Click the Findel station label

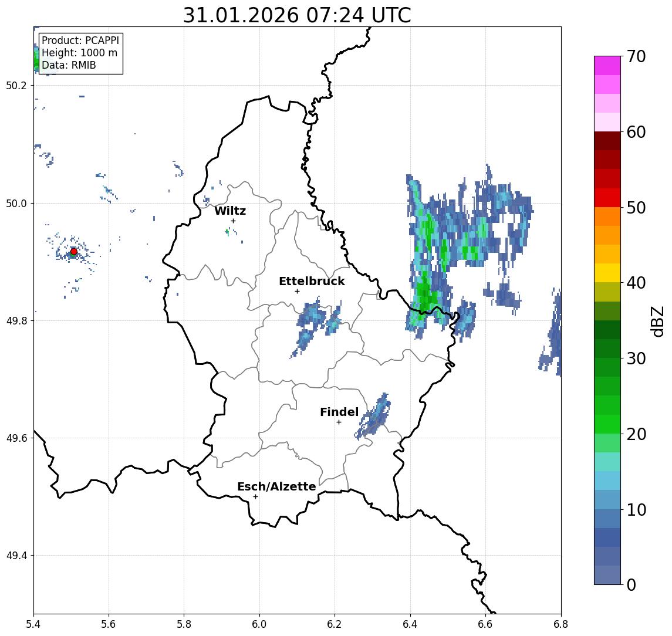tap(339, 412)
